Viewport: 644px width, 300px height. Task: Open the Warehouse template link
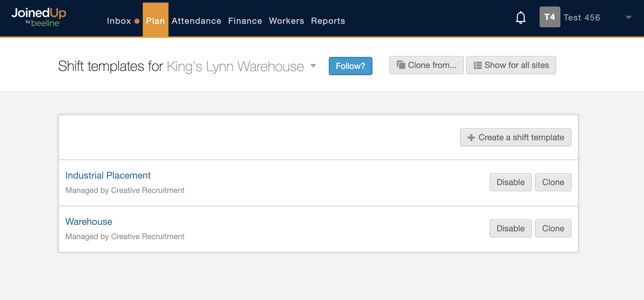pos(89,222)
